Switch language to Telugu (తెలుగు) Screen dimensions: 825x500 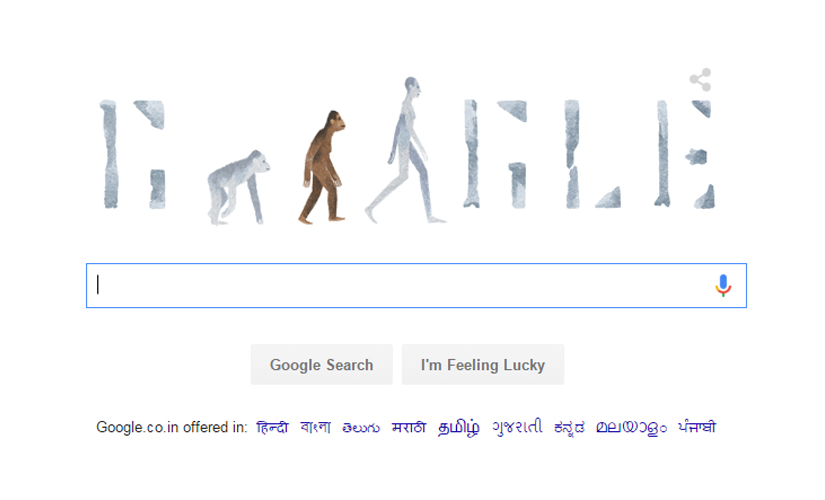tap(361, 427)
